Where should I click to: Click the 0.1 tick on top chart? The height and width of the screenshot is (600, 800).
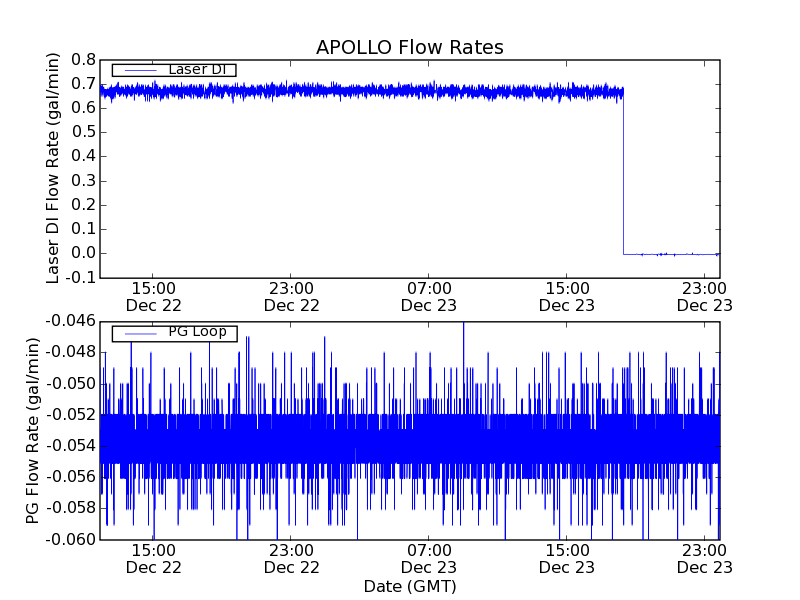pyautogui.click(x=84, y=229)
